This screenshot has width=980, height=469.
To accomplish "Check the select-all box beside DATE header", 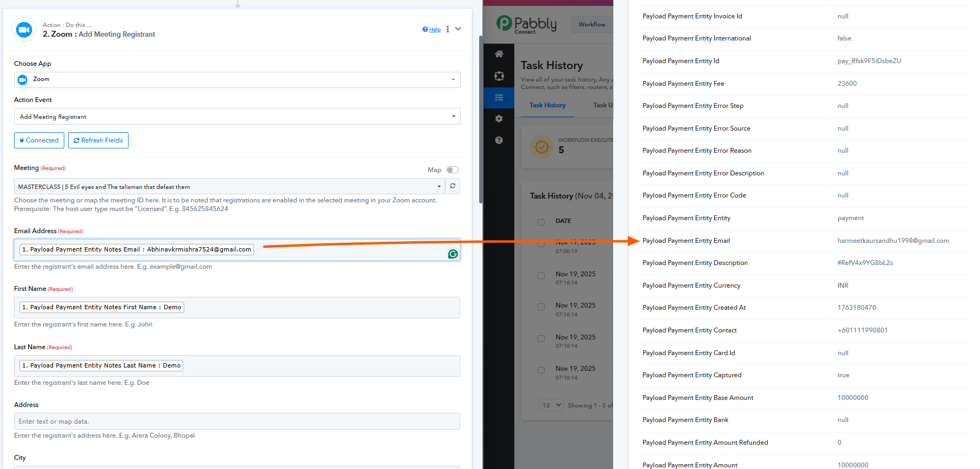I will [x=541, y=222].
